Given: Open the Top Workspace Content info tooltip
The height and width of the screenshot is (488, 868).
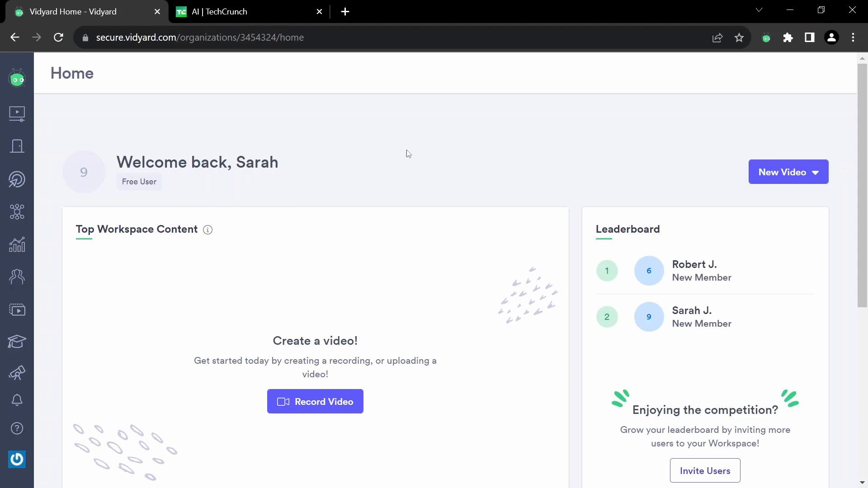Looking at the screenshot, I should (208, 230).
